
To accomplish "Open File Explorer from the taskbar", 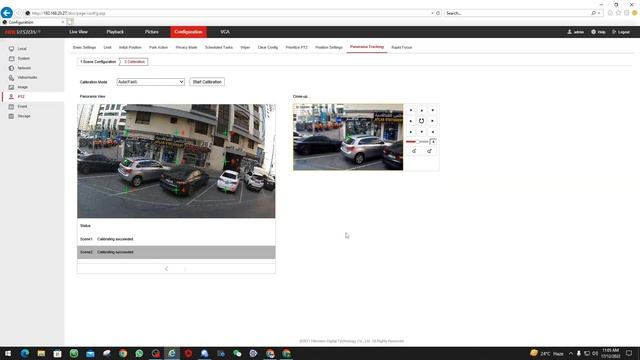I will 41,353.
